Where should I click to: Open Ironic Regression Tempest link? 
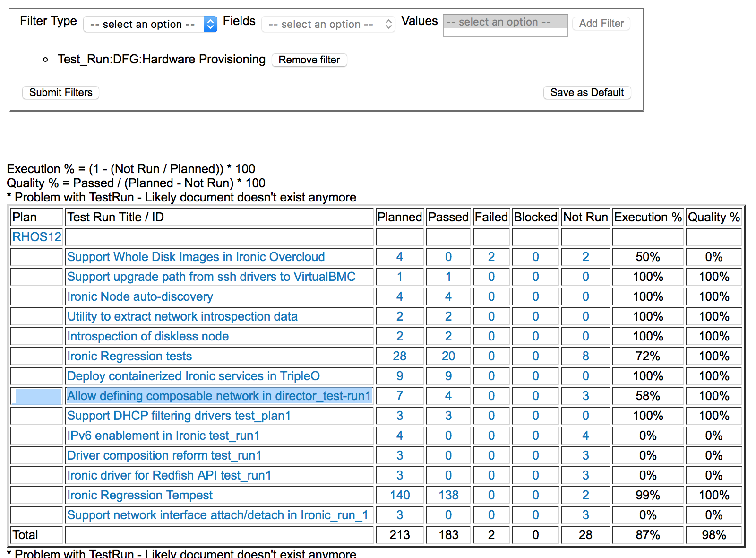tap(140, 495)
